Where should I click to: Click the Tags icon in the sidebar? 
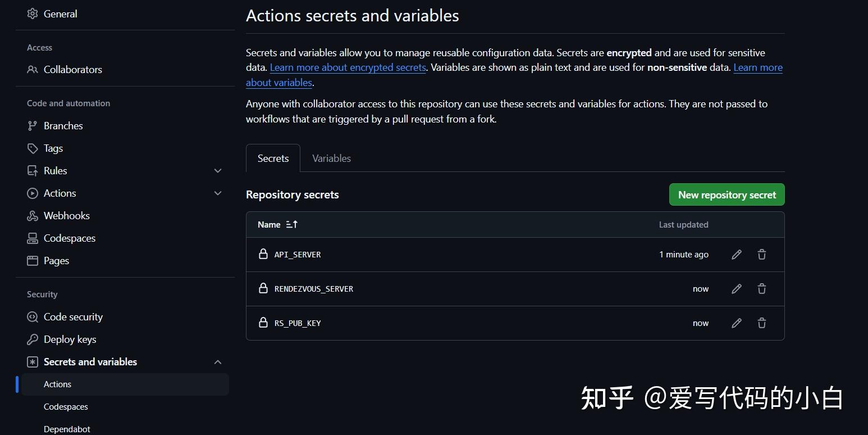tap(32, 148)
